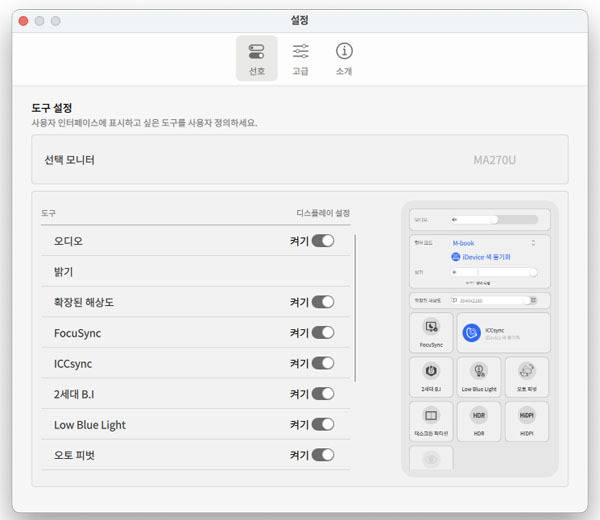Toggle the 오디오 switch off

(322, 241)
